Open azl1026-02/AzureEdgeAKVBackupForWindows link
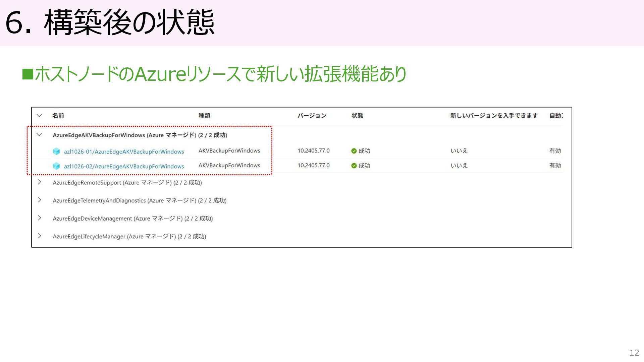The width and height of the screenshot is (644, 362). [124, 167]
